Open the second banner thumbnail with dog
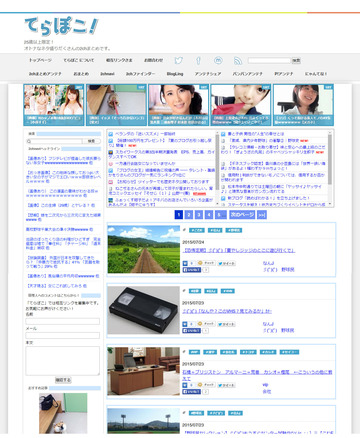 coord(116,105)
